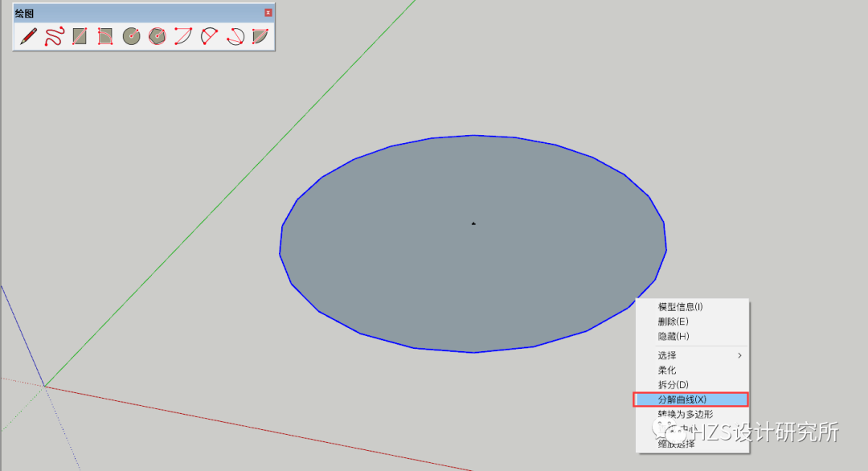Select the Circle tool
The image size is (868, 471).
pos(131,35)
